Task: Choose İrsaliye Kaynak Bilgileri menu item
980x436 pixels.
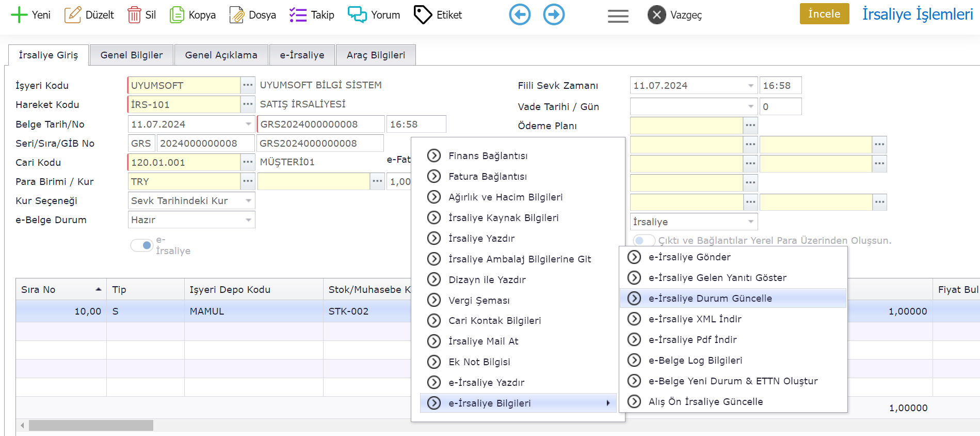Action: tap(518, 217)
